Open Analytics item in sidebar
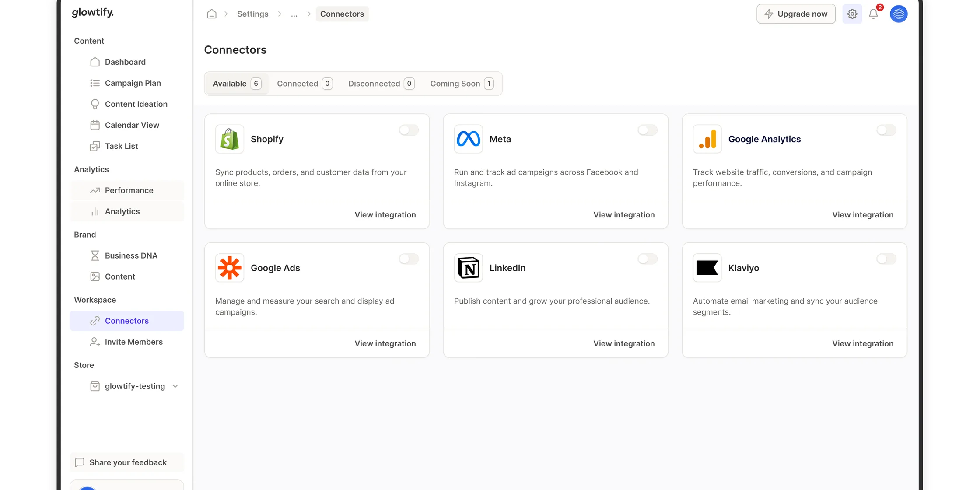Screen dimensions: 980x490 127,211
